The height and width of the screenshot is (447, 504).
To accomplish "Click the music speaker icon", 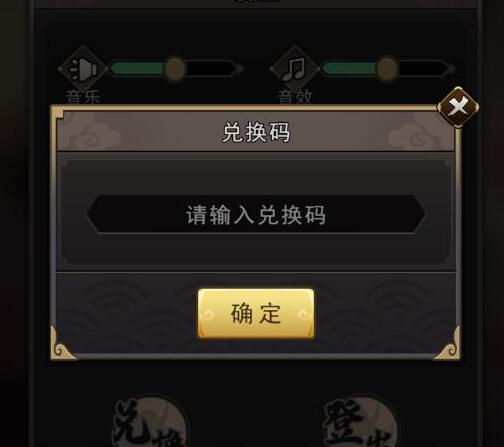I will [x=82, y=69].
